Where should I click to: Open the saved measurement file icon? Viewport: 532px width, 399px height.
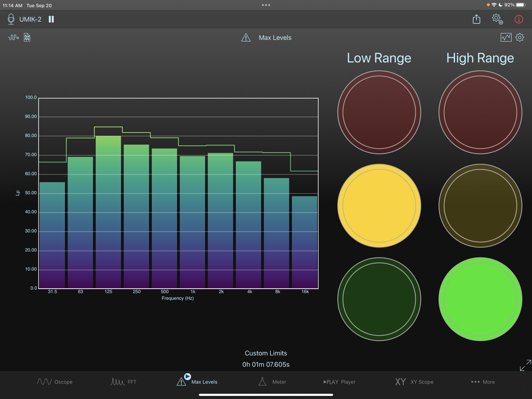(27, 38)
